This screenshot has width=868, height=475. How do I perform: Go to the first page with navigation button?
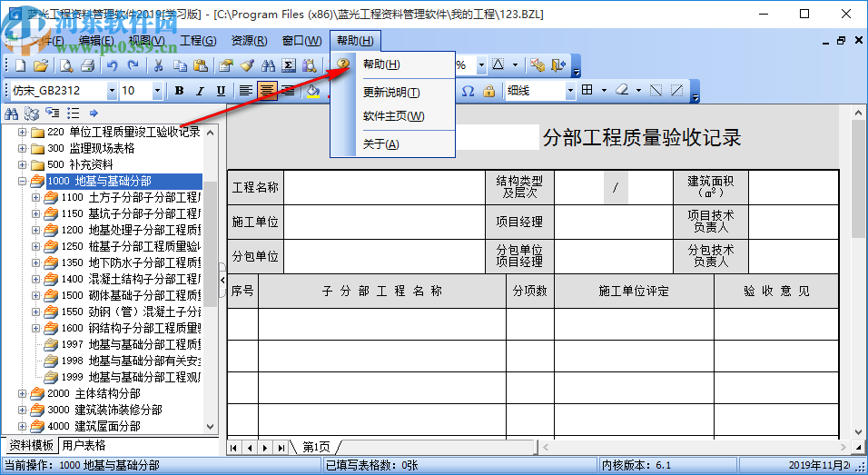[x=234, y=448]
